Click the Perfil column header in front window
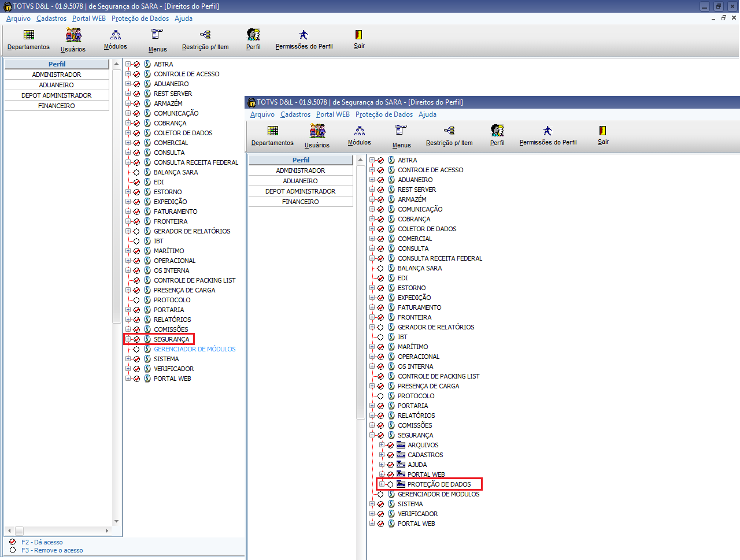The height and width of the screenshot is (560, 740). pos(301,160)
